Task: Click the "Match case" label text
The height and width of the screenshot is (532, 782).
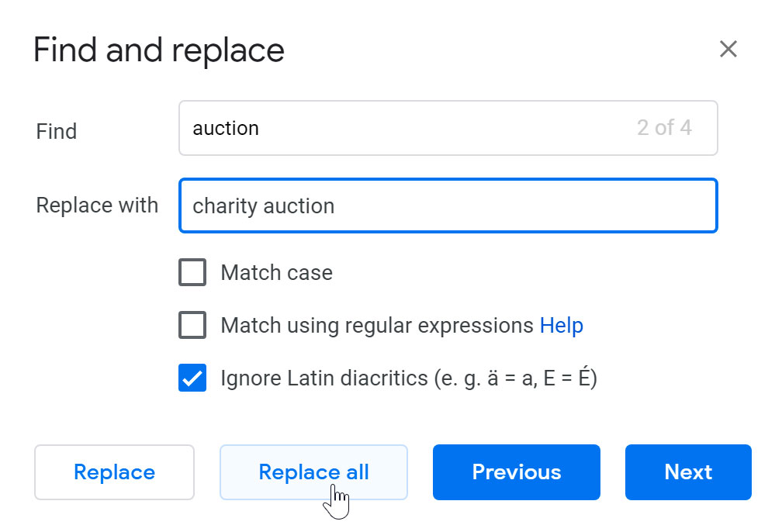Action: tap(276, 273)
